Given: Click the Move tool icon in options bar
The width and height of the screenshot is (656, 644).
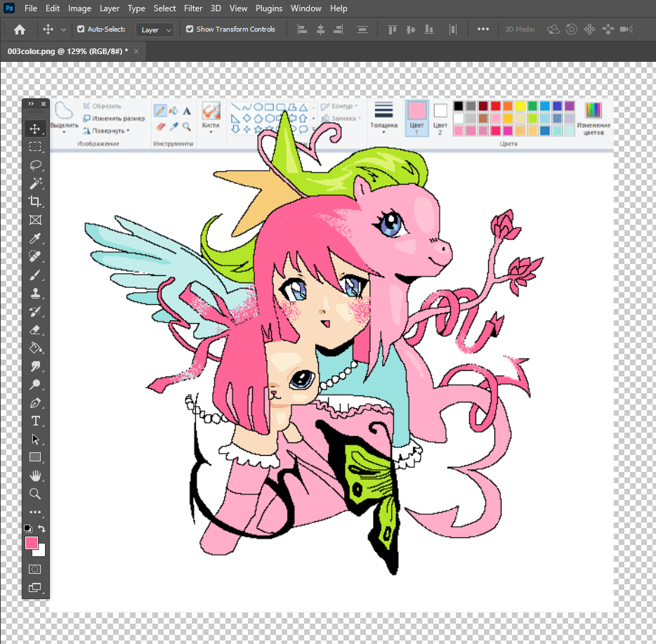Looking at the screenshot, I should [48, 29].
